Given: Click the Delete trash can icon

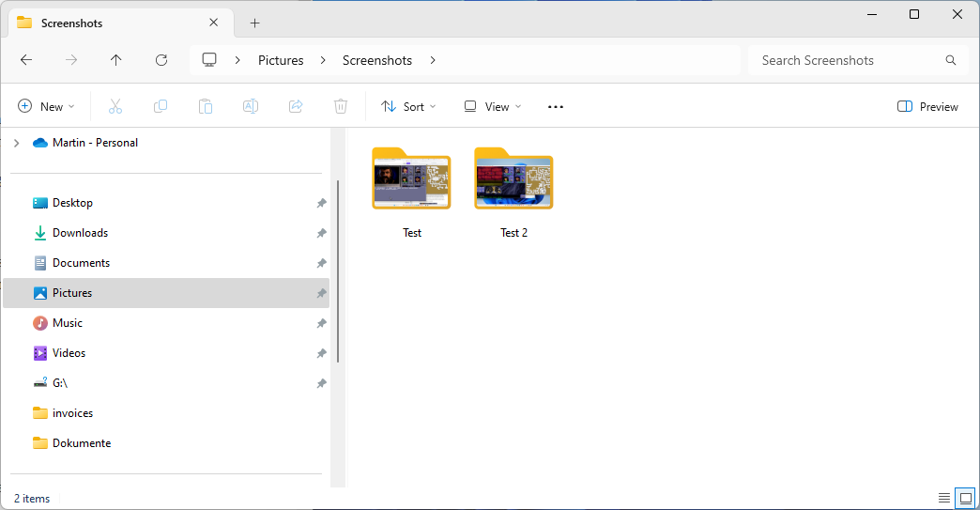Looking at the screenshot, I should [341, 107].
